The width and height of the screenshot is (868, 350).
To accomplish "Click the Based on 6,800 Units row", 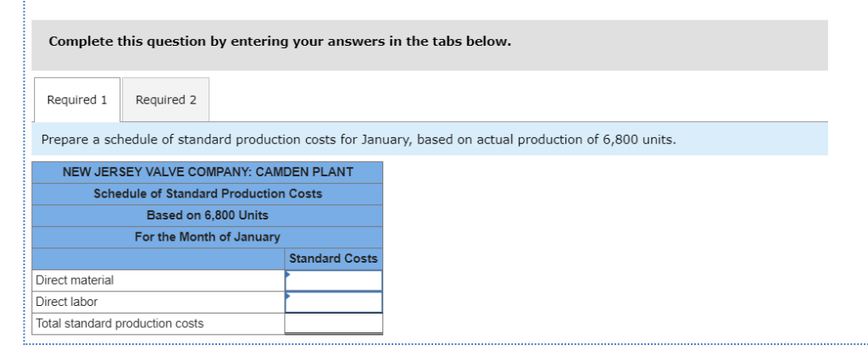I will [x=208, y=215].
